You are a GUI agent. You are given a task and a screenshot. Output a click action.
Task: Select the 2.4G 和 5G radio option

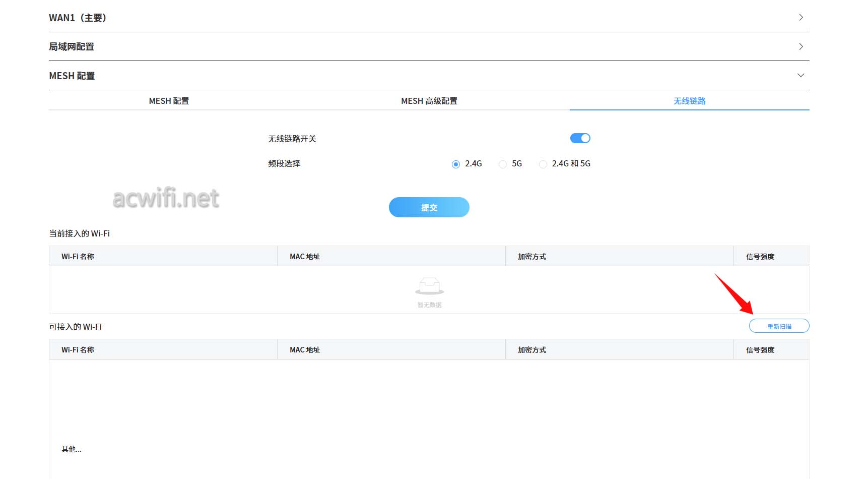[543, 164]
